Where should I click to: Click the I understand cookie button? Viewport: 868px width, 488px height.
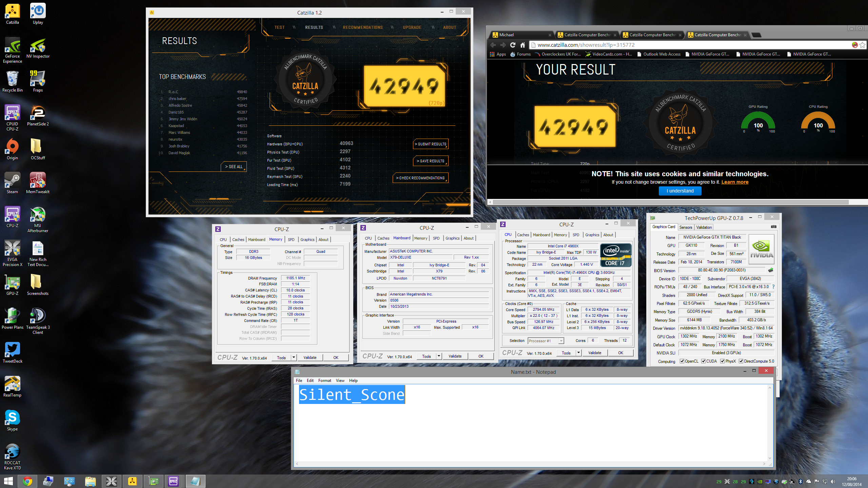680,191
